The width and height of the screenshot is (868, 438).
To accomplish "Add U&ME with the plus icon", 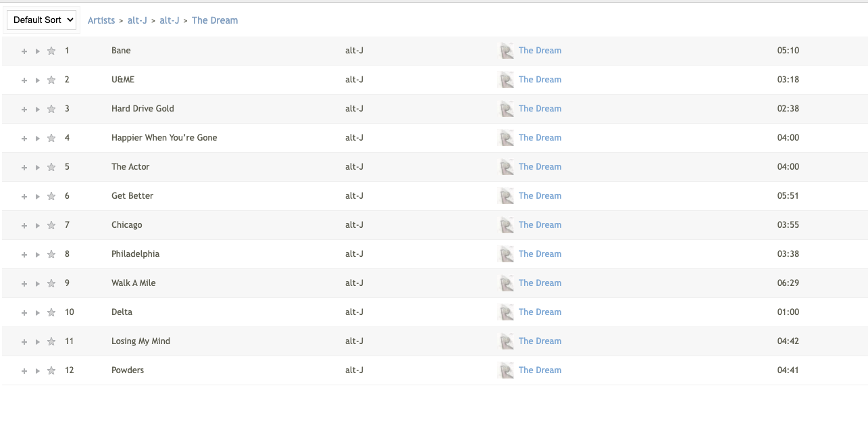I will [x=24, y=80].
